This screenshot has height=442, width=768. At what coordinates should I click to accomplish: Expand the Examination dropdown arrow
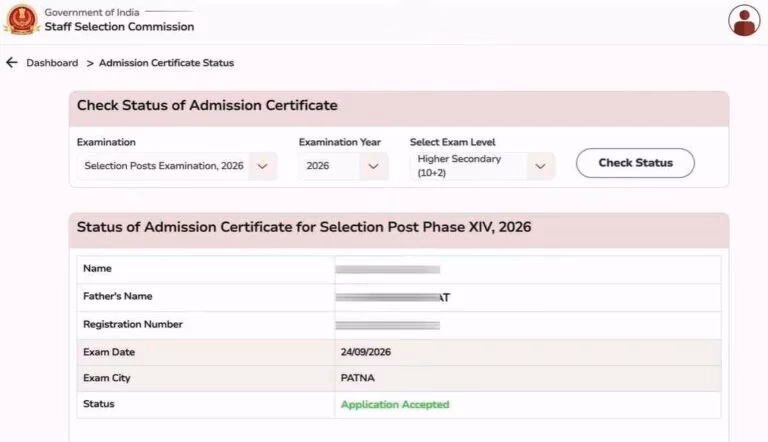(263, 166)
